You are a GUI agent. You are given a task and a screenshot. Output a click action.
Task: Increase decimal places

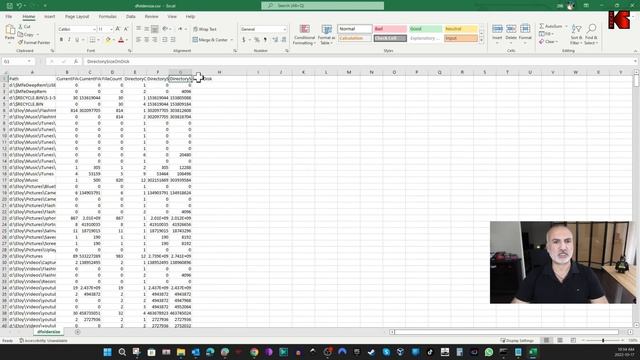pyautogui.click(x=275, y=40)
